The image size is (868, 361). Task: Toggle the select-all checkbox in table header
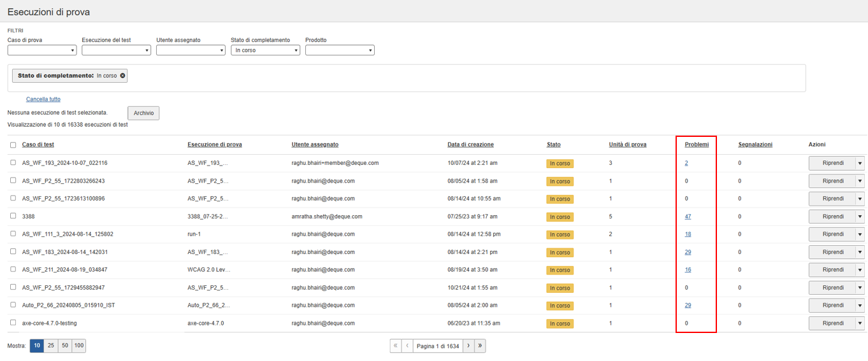13,145
